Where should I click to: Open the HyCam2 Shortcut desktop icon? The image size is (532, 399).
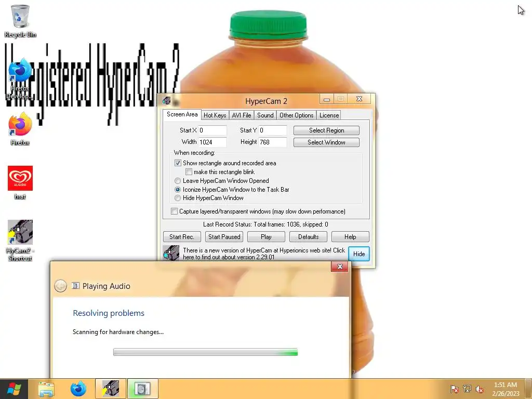pyautogui.click(x=20, y=240)
